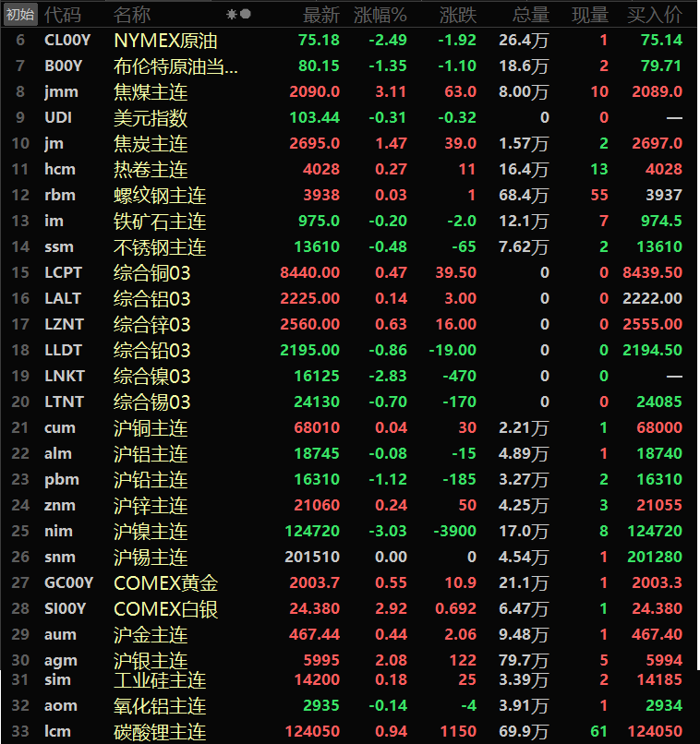Click the total volume 68.4万
Screen dimensions: 700x744
pyautogui.click(x=524, y=196)
